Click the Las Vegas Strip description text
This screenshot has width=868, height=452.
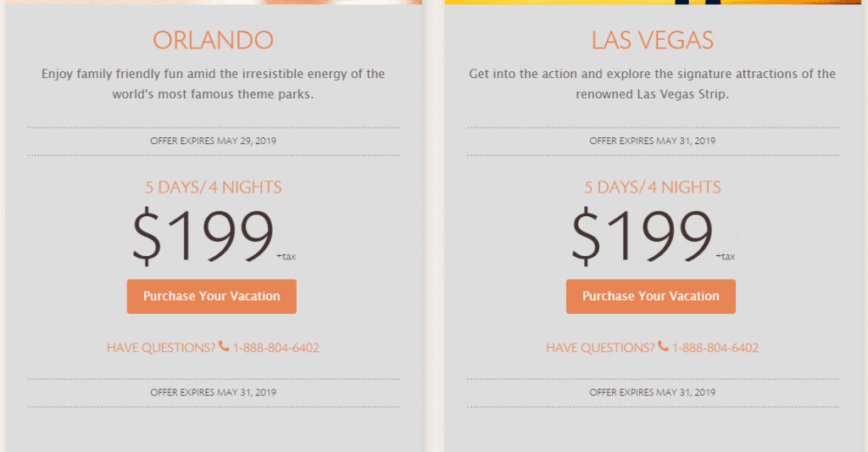click(652, 84)
